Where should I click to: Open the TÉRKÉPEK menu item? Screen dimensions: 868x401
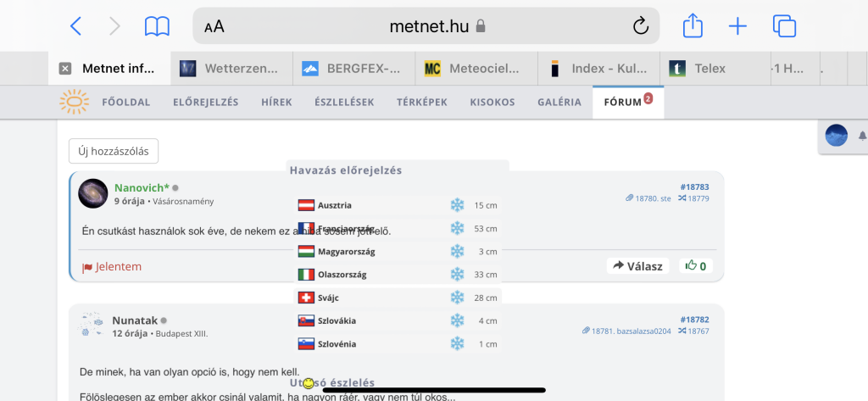[x=422, y=103]
